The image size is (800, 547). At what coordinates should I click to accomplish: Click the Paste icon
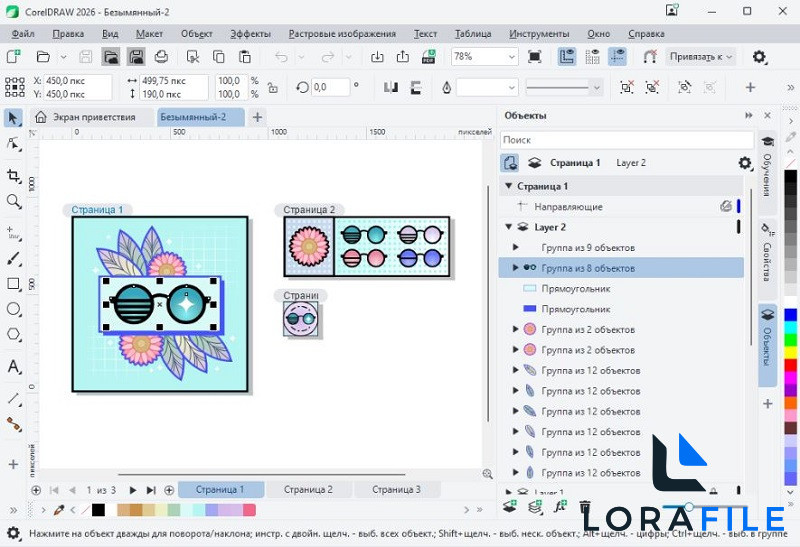tap(245, 56)
